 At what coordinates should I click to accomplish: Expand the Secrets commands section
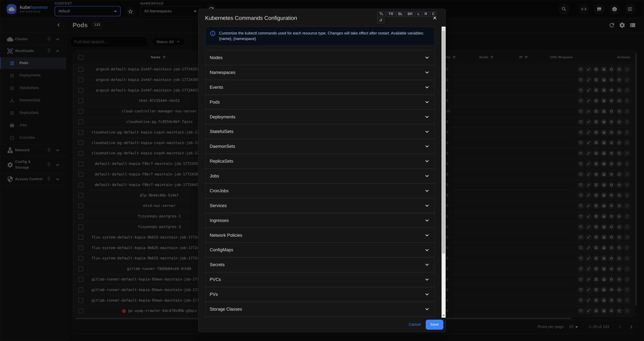tap(320, 265)
